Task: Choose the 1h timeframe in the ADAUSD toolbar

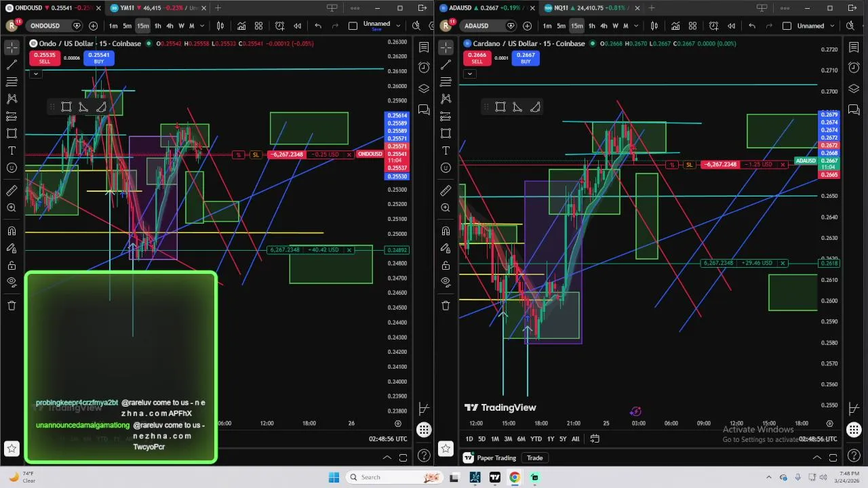Action: [x=591, y=26]
